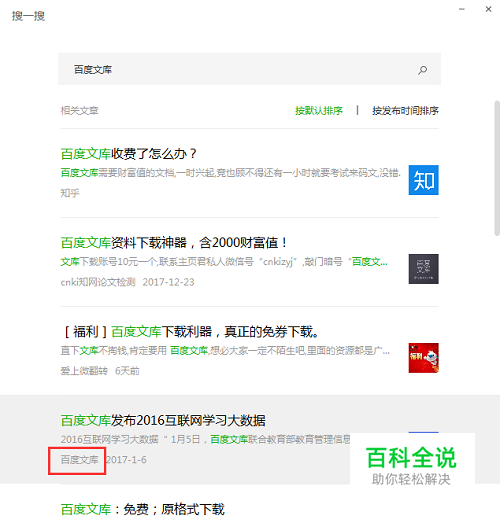Click the date 2017-1-6

tap(126, 460)
